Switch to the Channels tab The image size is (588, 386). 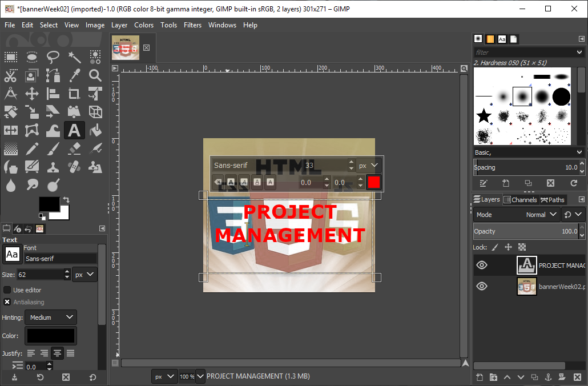pos(521,199)
